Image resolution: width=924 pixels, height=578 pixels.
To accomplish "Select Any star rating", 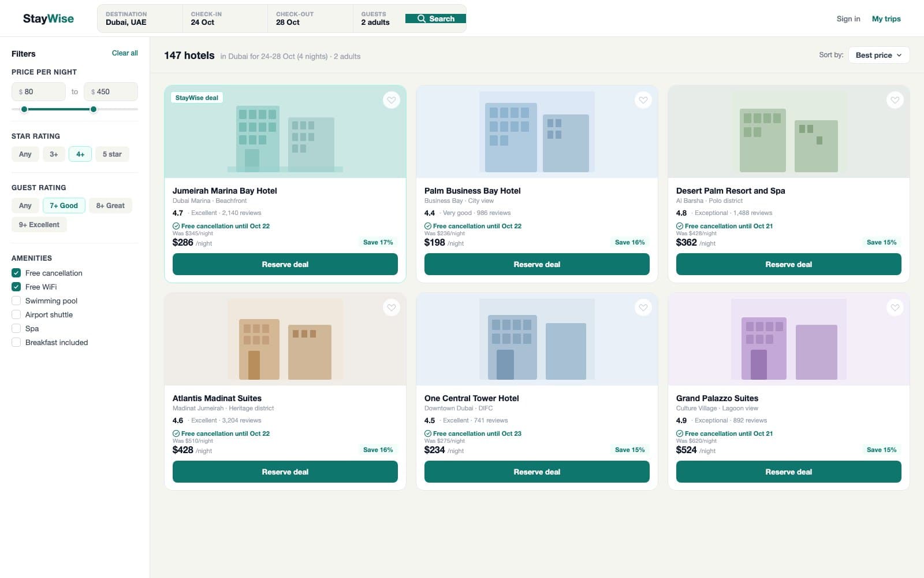I will pyautogui.click(x=25, y=154).
